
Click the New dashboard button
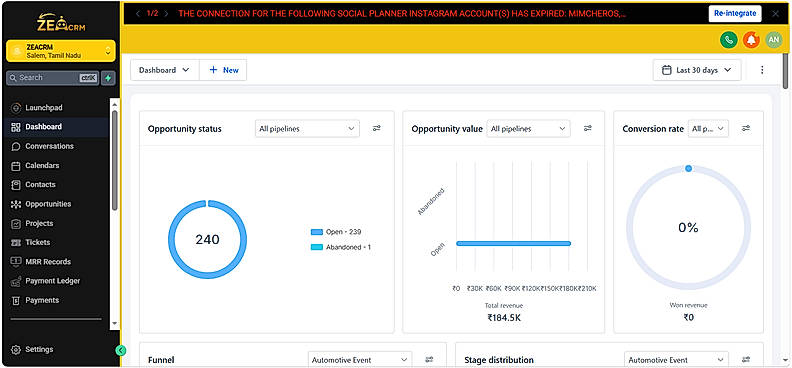click(223, 70)
